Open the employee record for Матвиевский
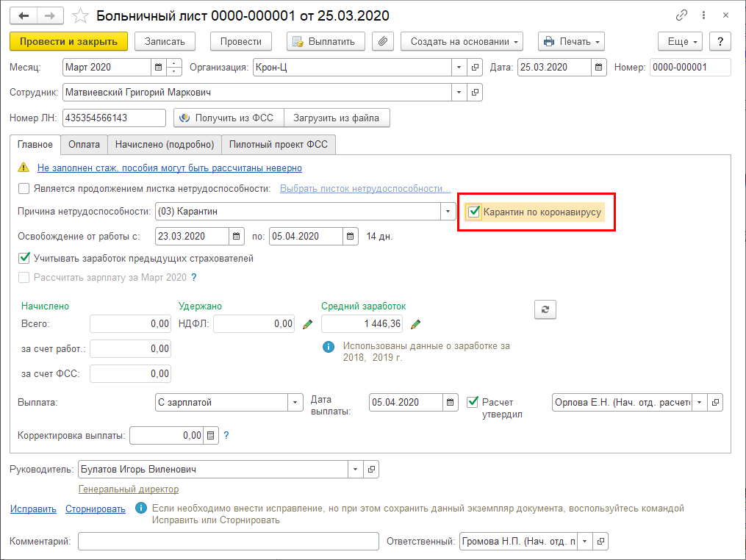 [x=475, y=93]
